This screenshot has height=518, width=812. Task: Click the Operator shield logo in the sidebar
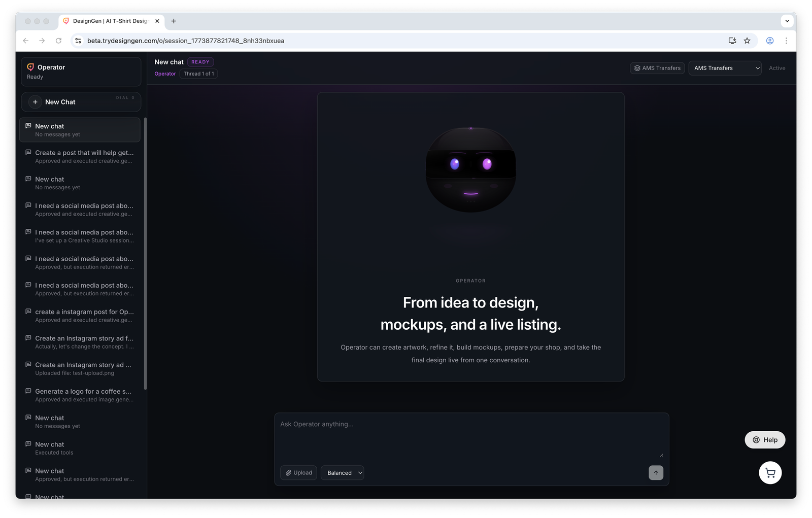[x=30, y=67]
